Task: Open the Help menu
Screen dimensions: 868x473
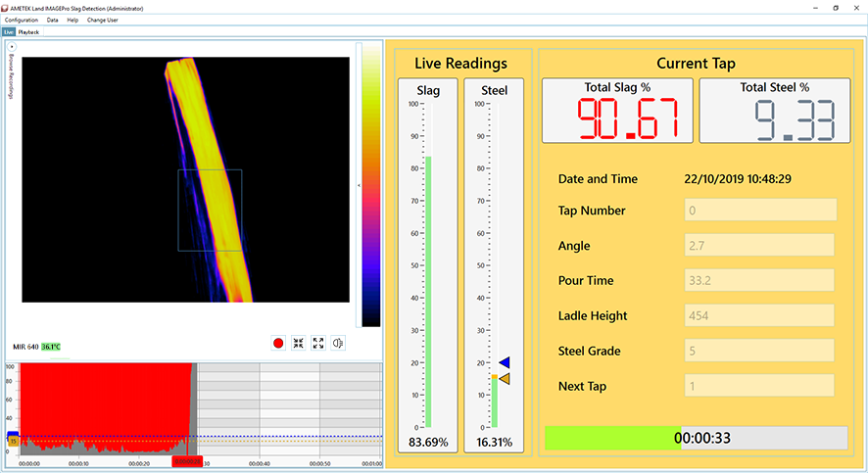Action: [x=72, y=20]
